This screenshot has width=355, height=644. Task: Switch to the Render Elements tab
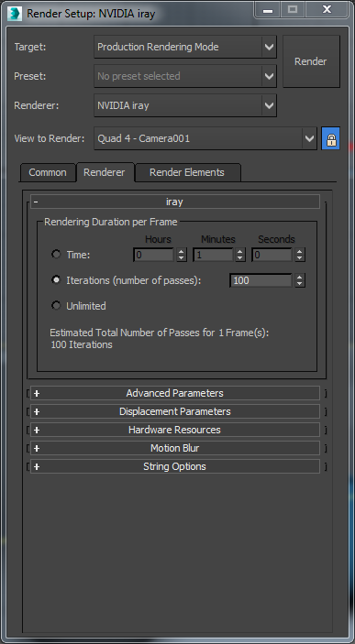coord(187,172)
